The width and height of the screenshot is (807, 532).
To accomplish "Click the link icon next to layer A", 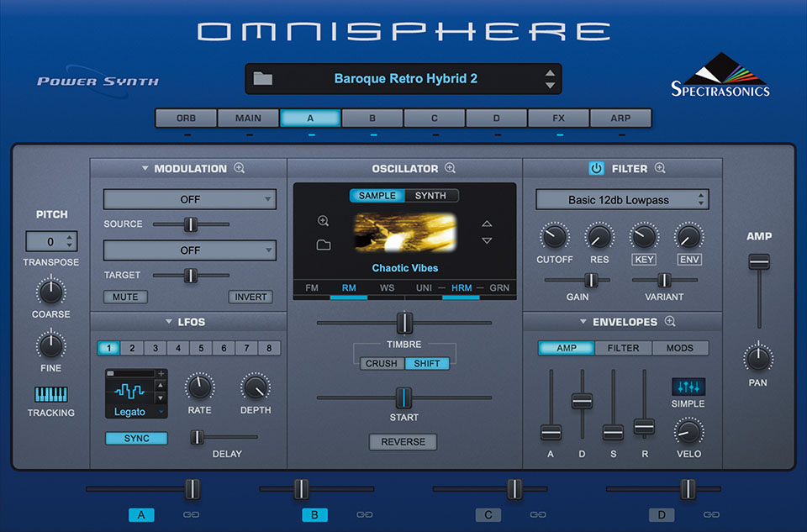I will coord(191,514).
